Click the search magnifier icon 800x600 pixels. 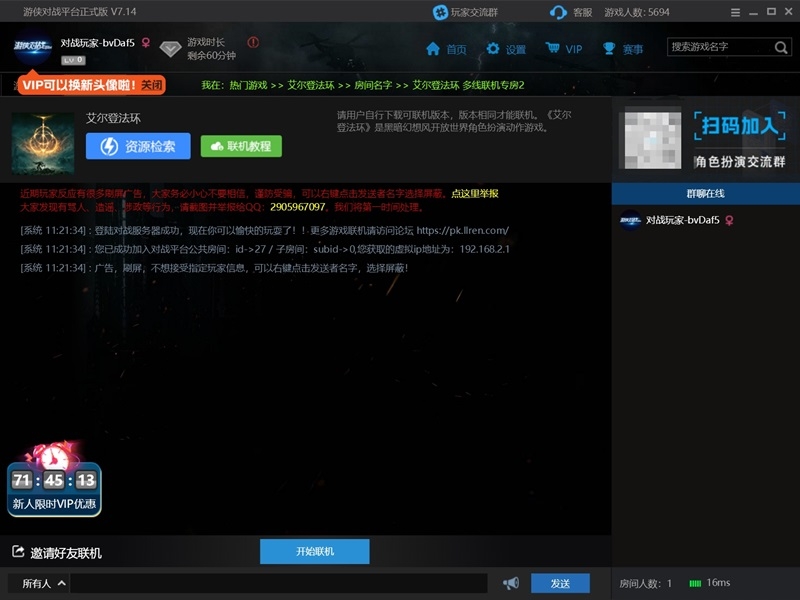pos(781,48)
